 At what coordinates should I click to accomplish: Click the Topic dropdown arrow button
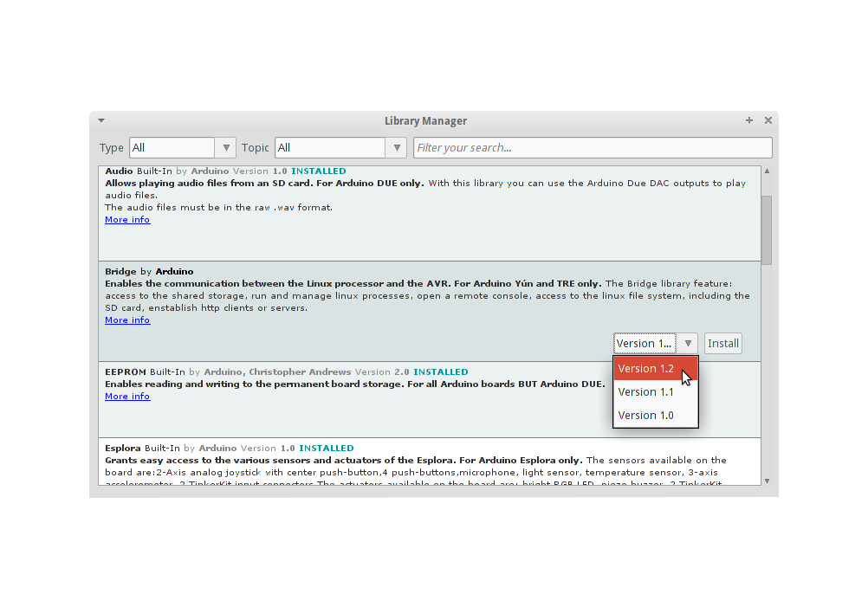pyautogui.click(x=396, y=147)
